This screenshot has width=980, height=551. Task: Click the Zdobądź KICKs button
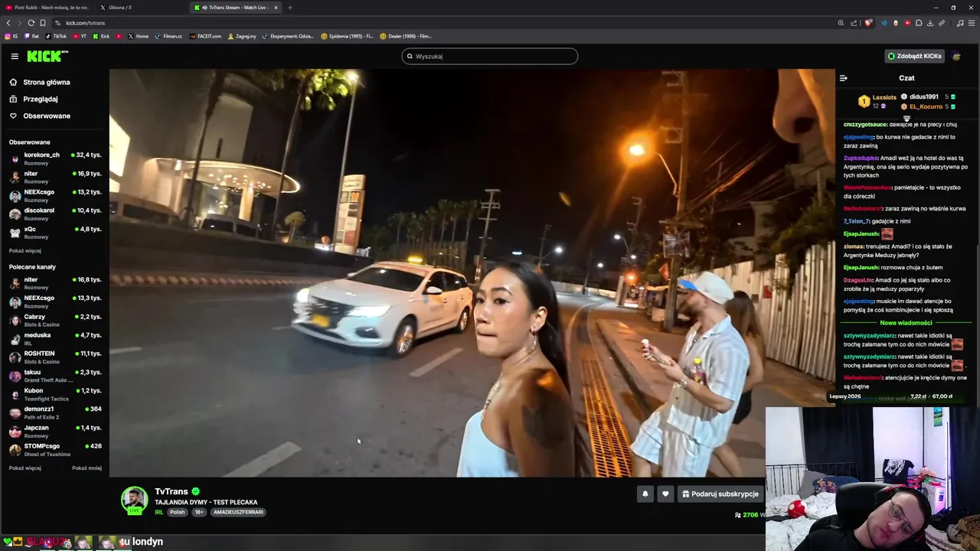coord(914,56)
